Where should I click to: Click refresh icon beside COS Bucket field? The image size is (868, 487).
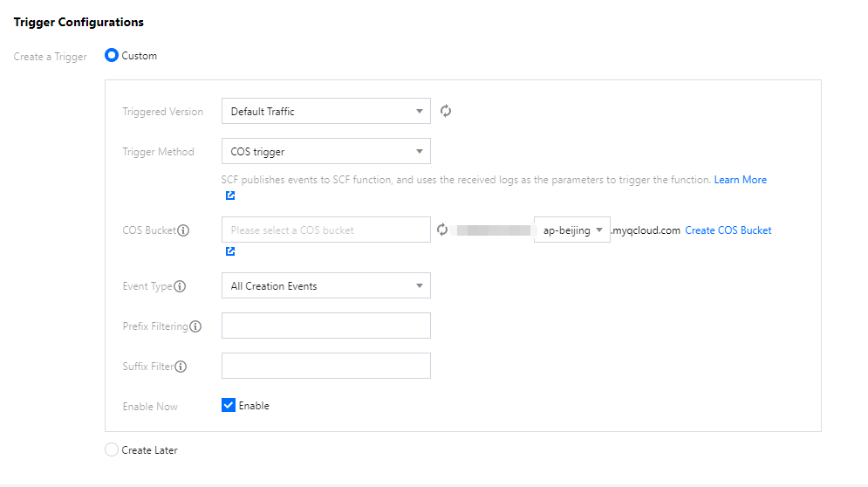click(442, 230)
